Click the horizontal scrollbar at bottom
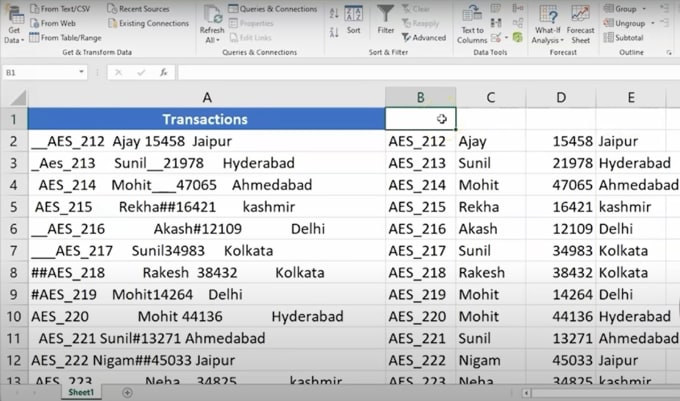This screenshot has height=401, width=680. [x=600, y=393]
